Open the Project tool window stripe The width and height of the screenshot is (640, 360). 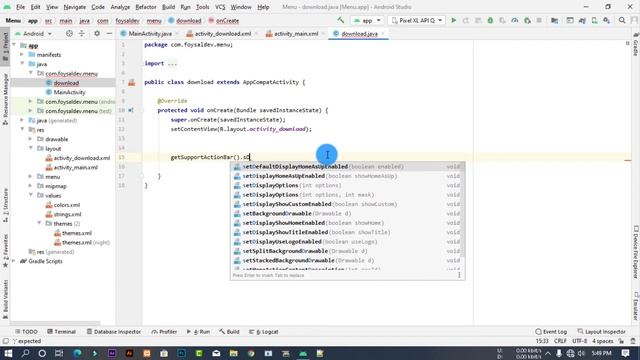(x=5, y=47)
